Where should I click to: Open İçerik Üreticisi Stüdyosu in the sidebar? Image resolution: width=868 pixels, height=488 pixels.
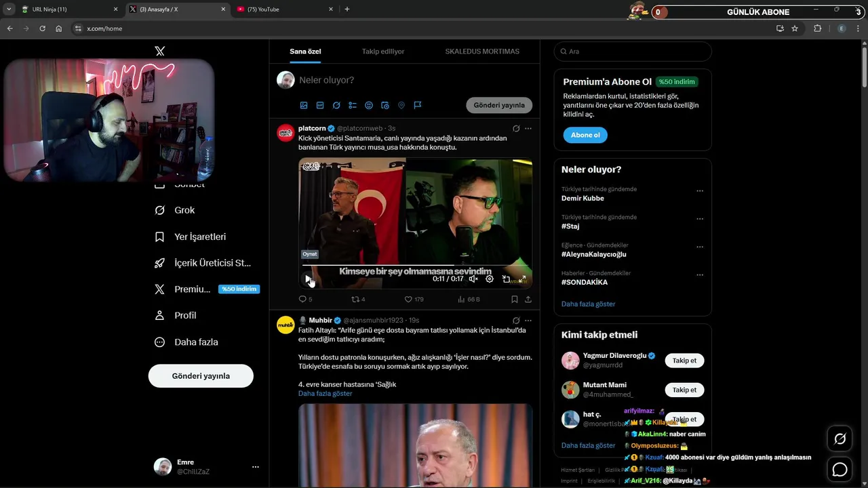pos(203,263)
